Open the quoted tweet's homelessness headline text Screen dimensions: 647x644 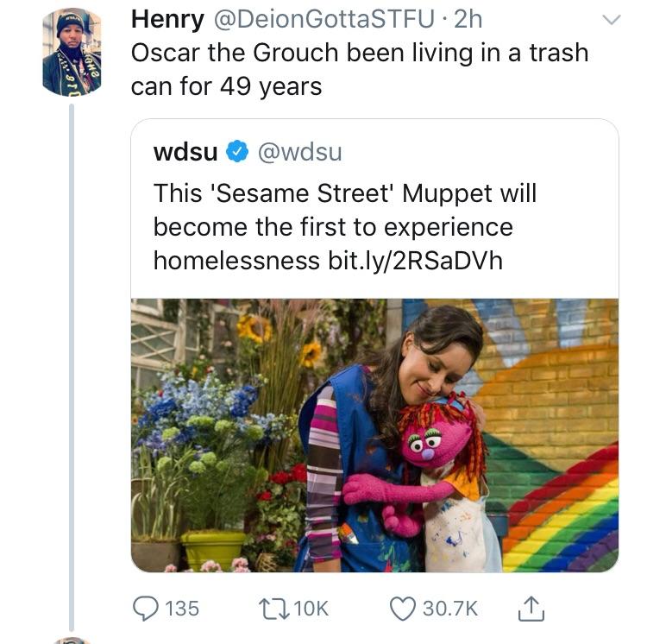(x=345, y=226)
